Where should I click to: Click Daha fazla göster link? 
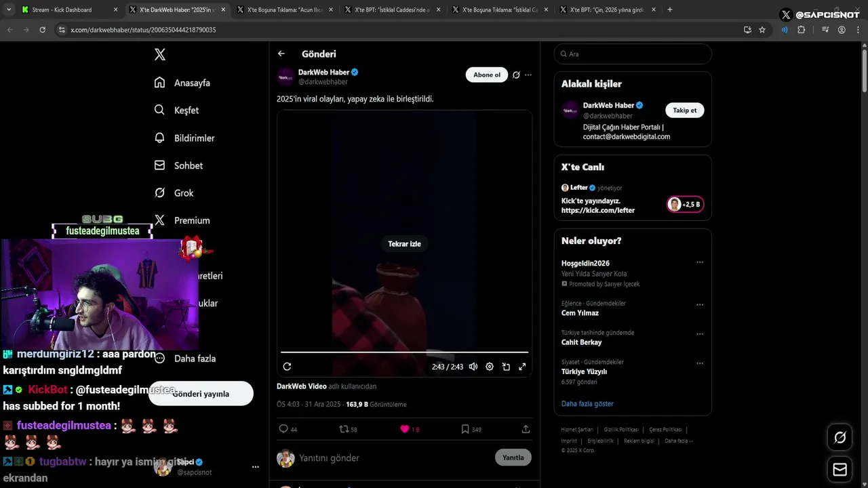point(587,404)
